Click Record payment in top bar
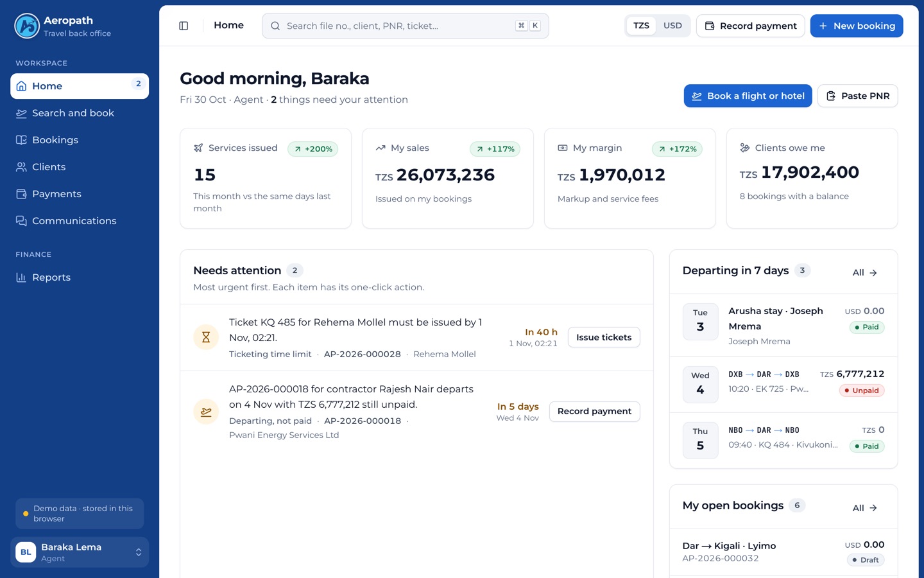924x578 pixels. coord(750,26)
